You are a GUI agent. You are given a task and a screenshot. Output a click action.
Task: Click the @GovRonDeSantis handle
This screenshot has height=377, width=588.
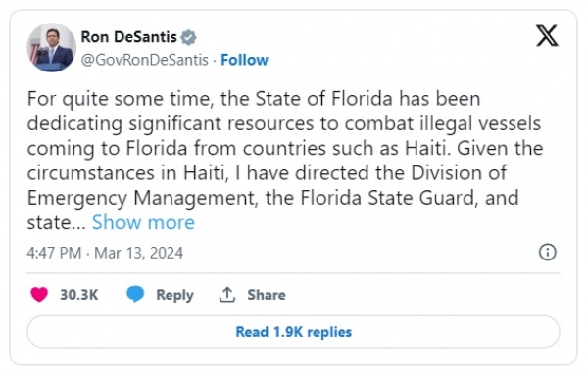point(145,60)
